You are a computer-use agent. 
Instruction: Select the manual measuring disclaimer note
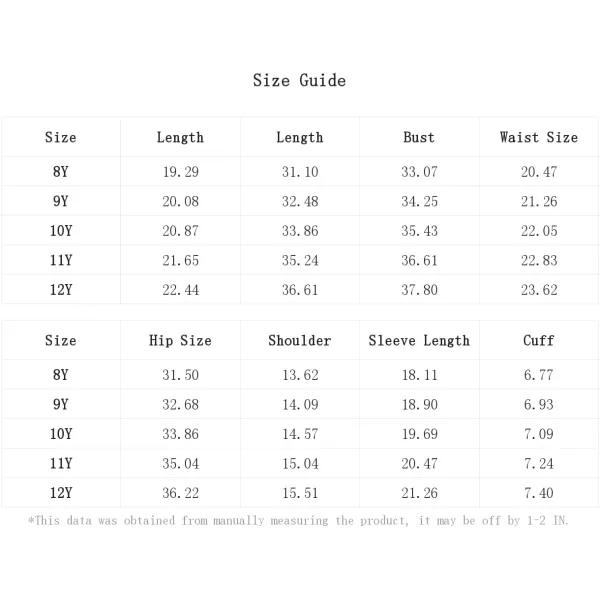click(298, 520)
